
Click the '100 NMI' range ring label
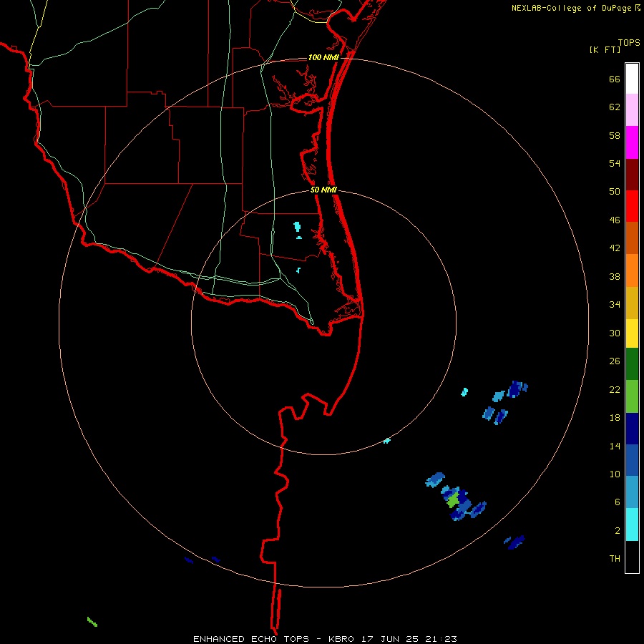pos(323,57)
